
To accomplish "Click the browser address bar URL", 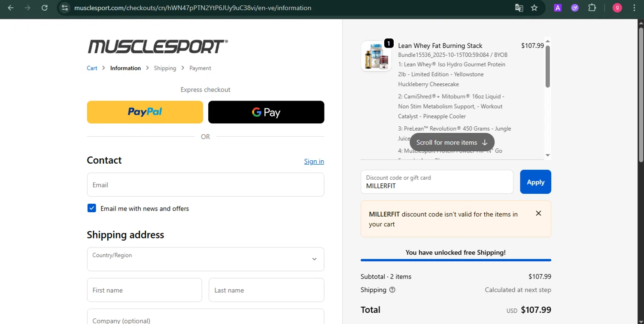I will coord(193,8).
